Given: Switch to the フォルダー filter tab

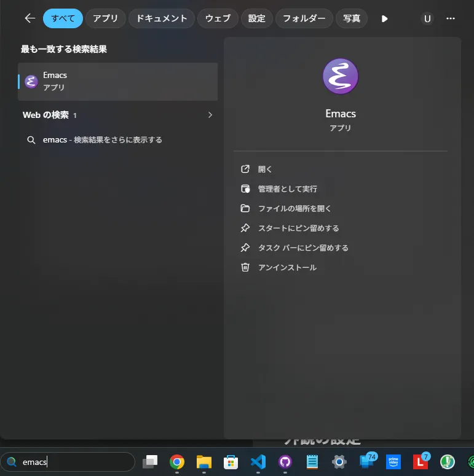Looking at the screenshot, I should coord(304,18).
